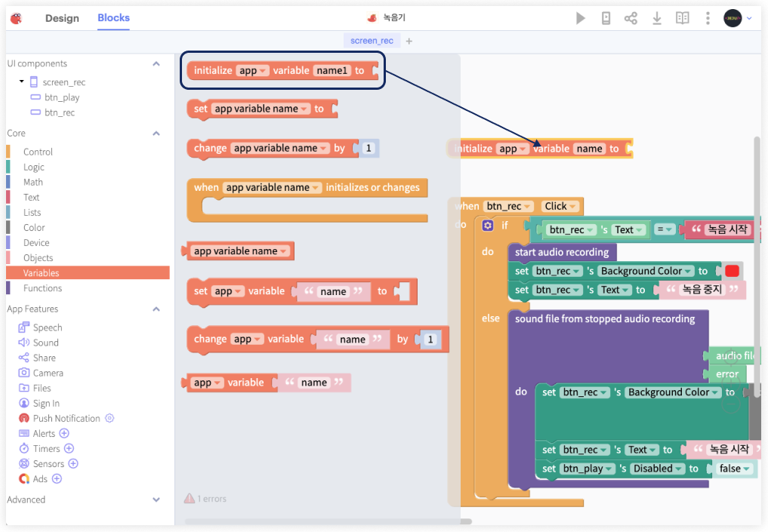
Task: Open the false value dropdown
Action: click(735, 469)
